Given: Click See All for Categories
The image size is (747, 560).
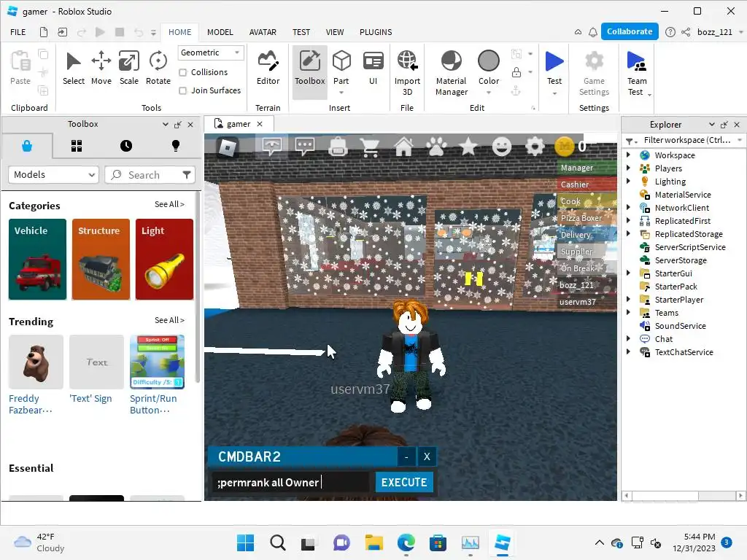Looking at the screenshot, I should [x=169, y=204].
